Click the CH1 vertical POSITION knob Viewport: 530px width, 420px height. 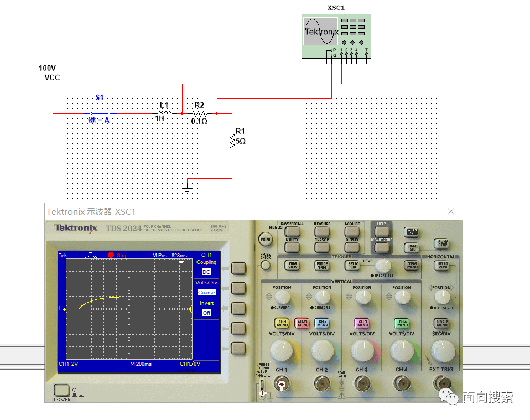(282, 297)
